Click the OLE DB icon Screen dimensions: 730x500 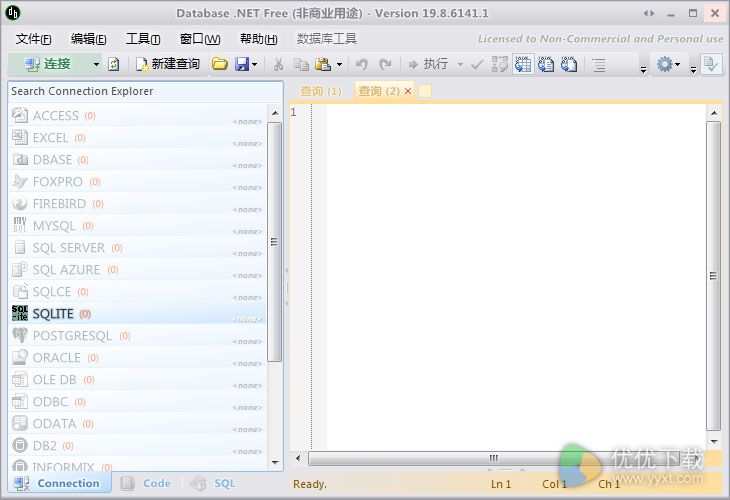point(20,379)
